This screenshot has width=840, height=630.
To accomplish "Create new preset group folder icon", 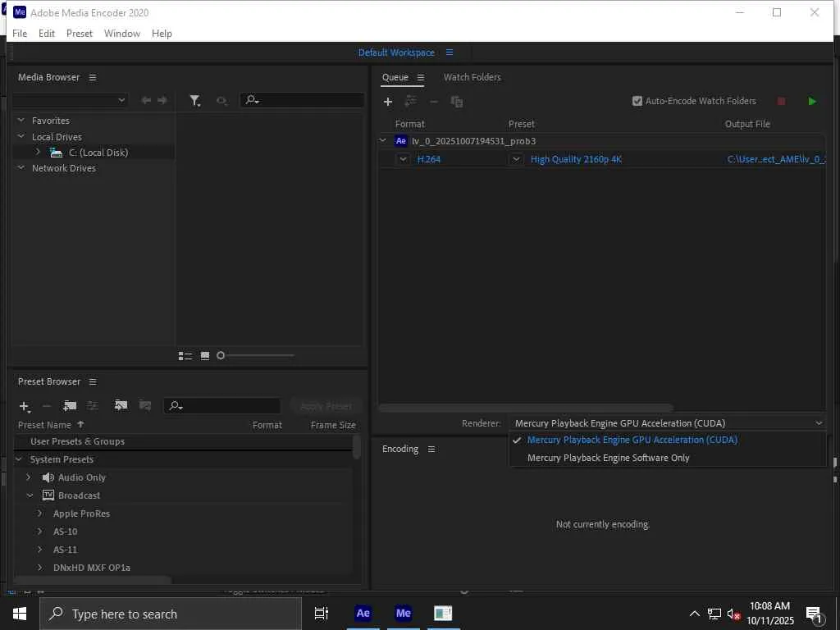I will click(70, 406).
